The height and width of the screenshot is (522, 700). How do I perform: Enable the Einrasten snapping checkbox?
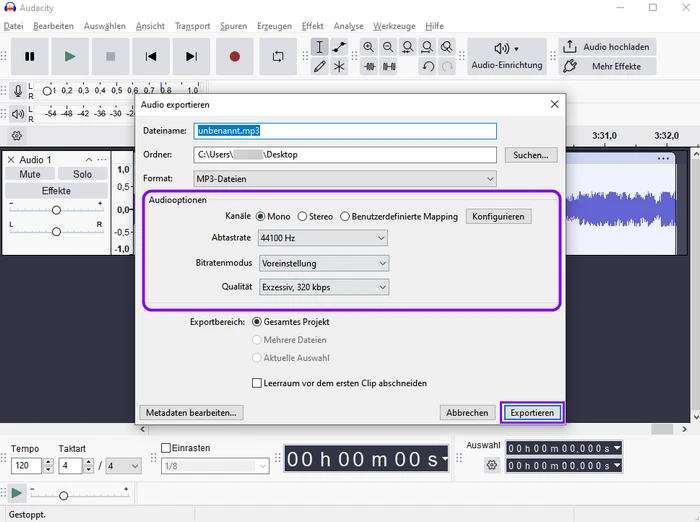pyautogui.click(x=166, y=448)
